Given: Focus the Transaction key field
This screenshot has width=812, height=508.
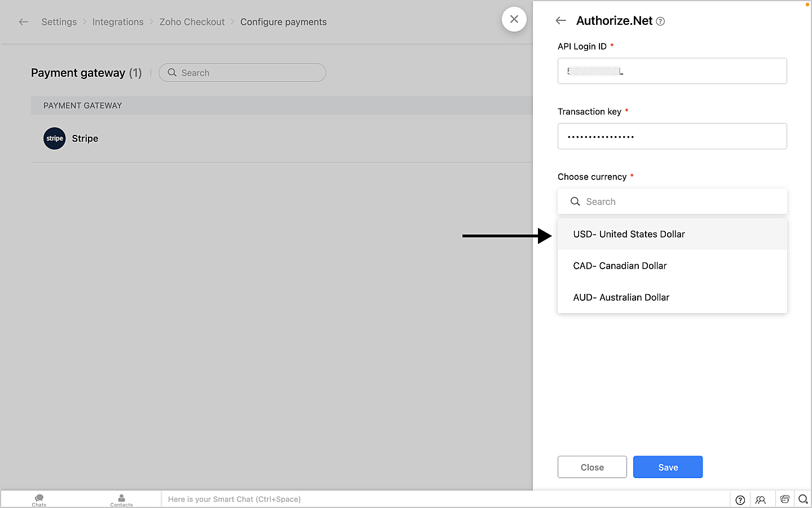Looking at the screenshot, I should (672, 136).
